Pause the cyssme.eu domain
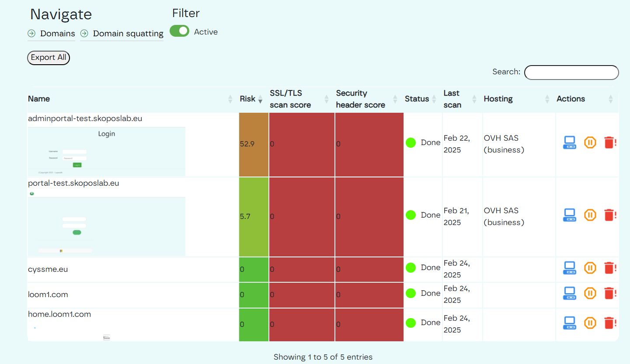This screenshot has height=364, width=630. [x=590, y=267]
